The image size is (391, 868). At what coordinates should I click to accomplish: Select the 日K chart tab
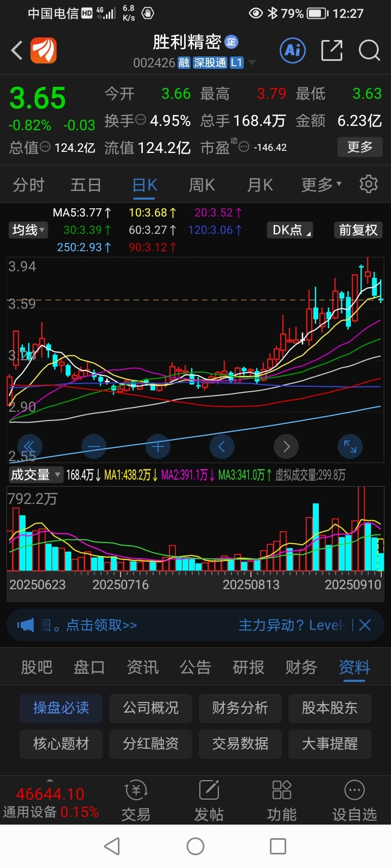(x=145, y=185)
